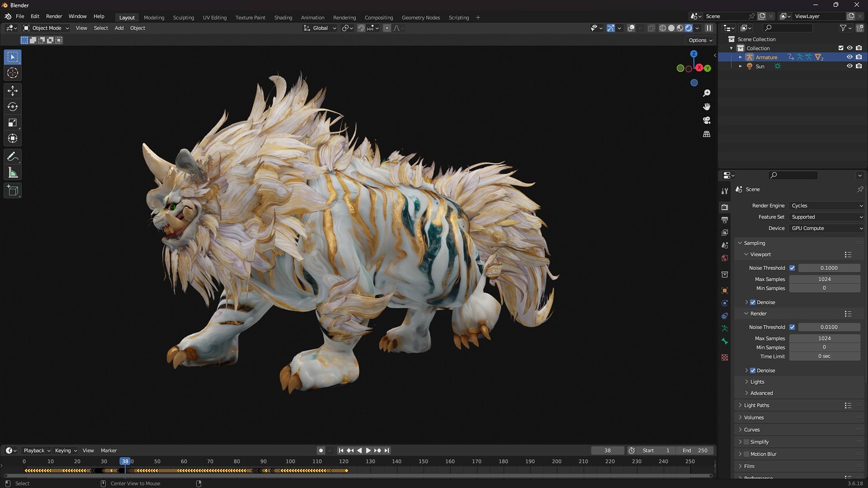Open the Render Engine dropdown

(826, 206)
